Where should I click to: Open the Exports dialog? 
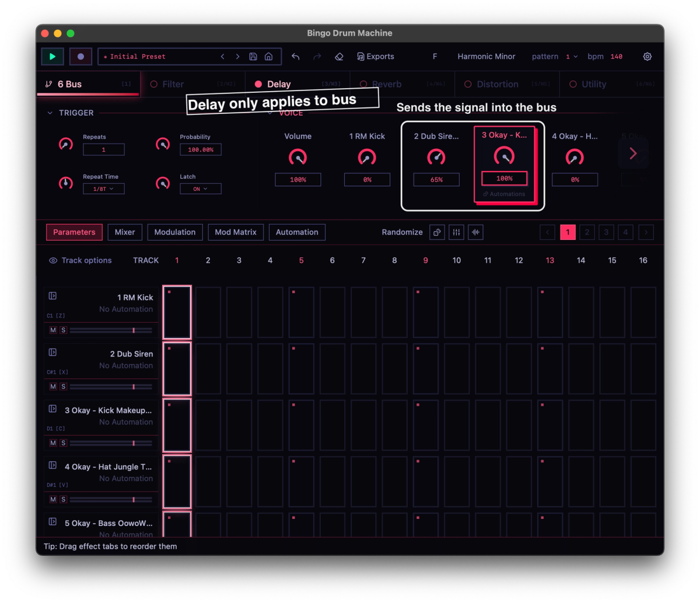pos(376,57)
